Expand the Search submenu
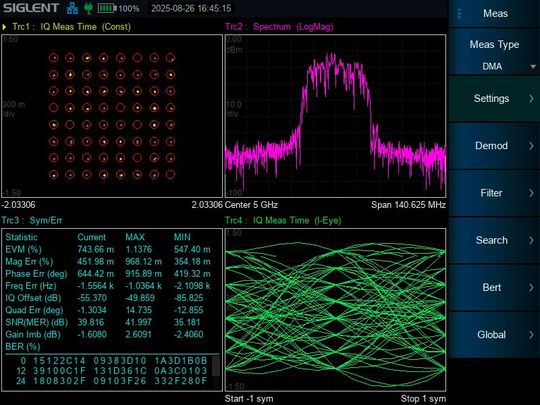This screenshot has height=405, width=540. click(494, 240)
